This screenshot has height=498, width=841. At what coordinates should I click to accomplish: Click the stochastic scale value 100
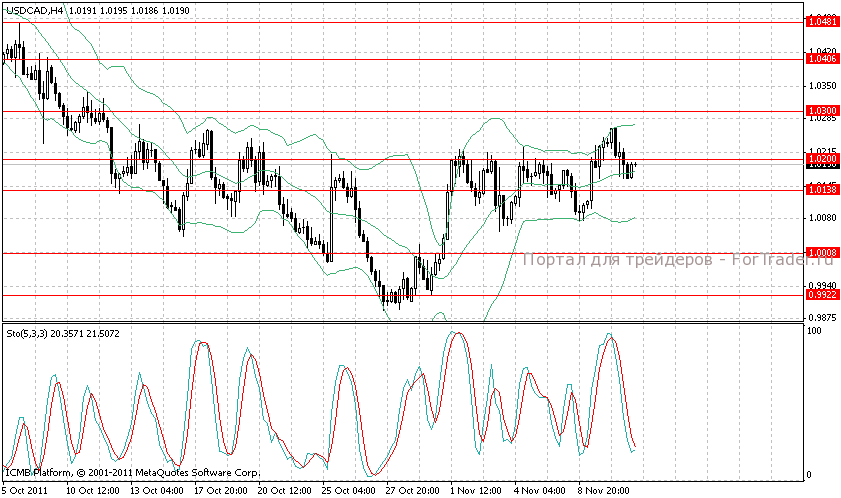pos(814,330)
